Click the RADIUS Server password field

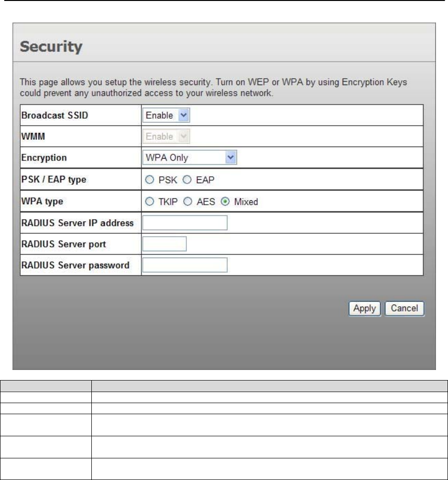(185, 265)
